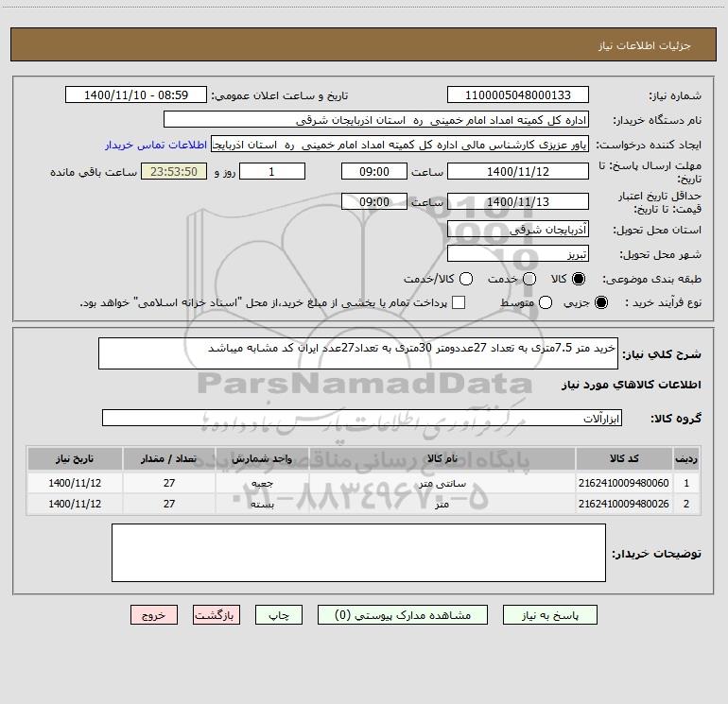Select the متوسط purchase type radio
Image resolution: width=728 pixels, height=704 pixels.
[546, 302]
